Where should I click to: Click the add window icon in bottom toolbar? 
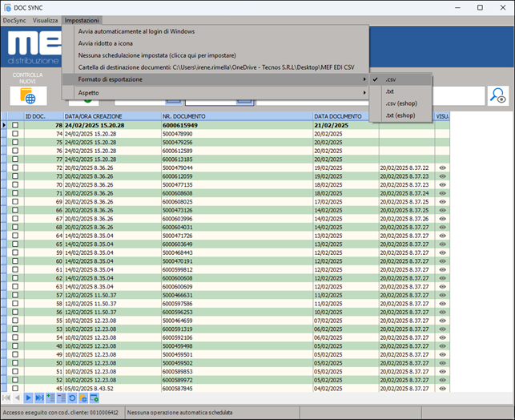click(94, 398)
